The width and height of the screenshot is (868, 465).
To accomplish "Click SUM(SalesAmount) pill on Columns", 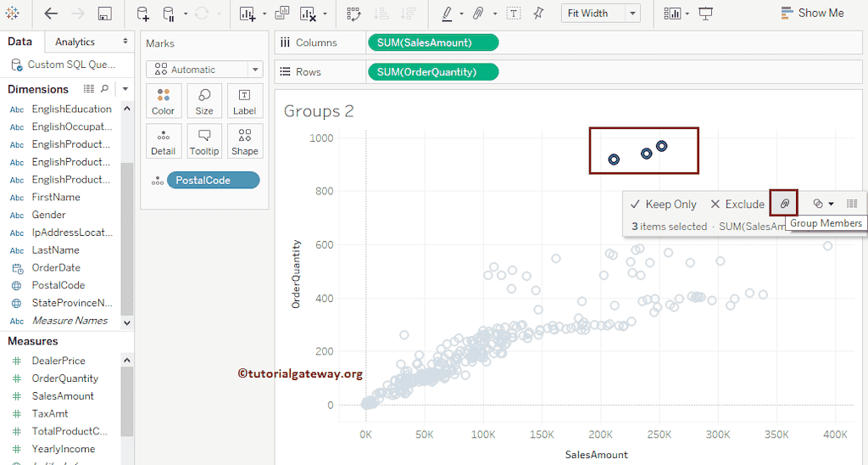I will pos(433,42).
